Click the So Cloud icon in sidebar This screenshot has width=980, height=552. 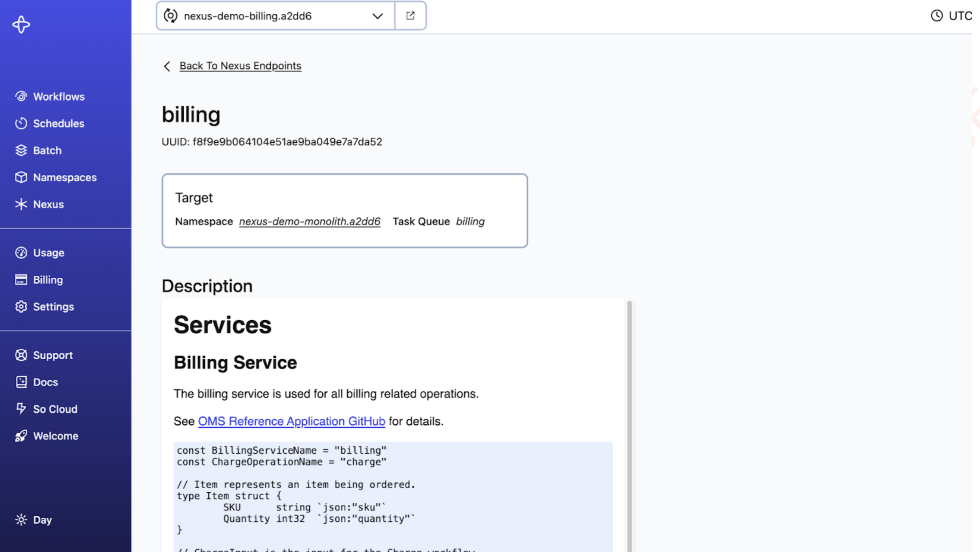tap(21, 409)
